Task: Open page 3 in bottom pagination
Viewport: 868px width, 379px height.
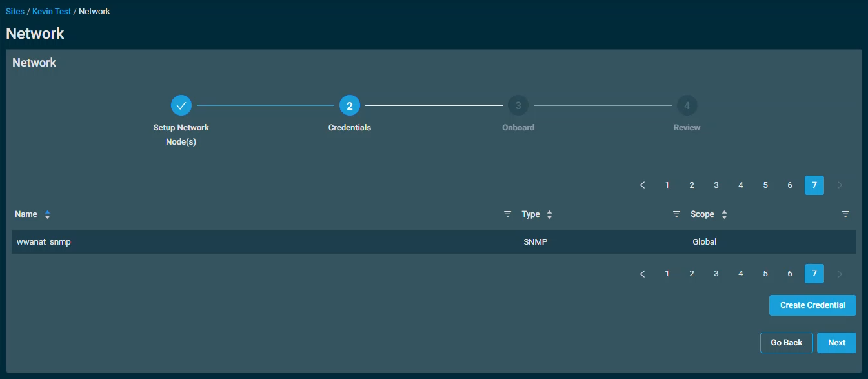Action: tap(716, 274)
